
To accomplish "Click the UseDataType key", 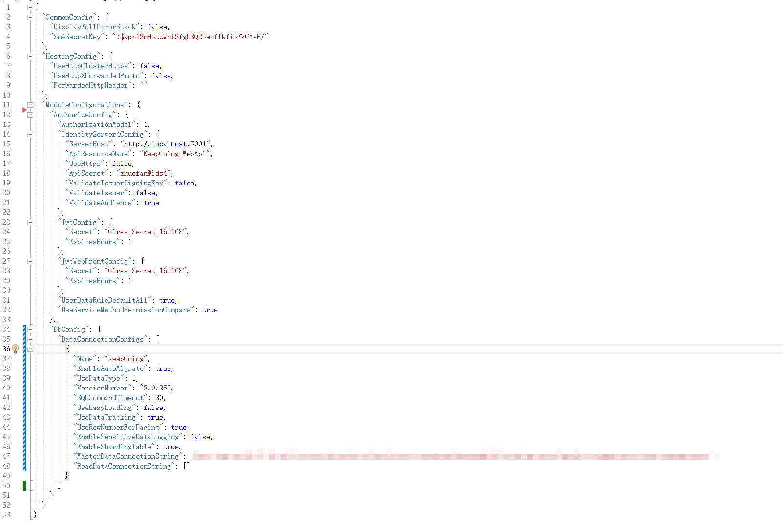I will point(99,378).
